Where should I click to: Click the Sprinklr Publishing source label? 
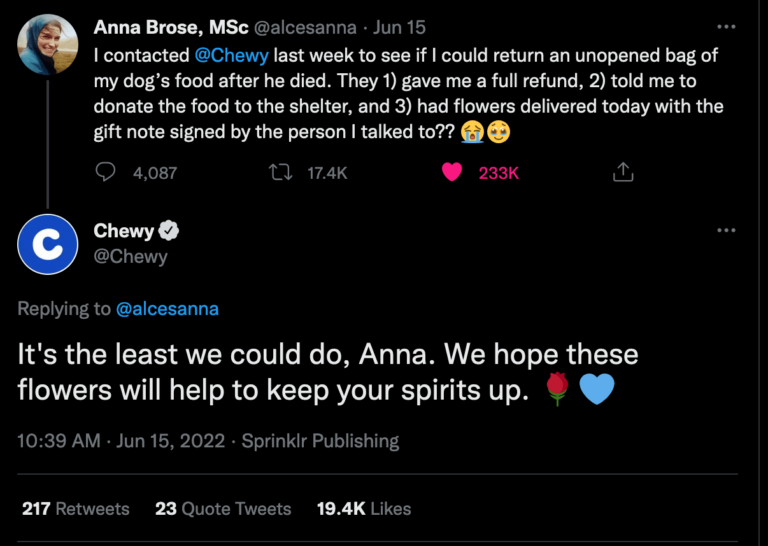tap(320, 440)
